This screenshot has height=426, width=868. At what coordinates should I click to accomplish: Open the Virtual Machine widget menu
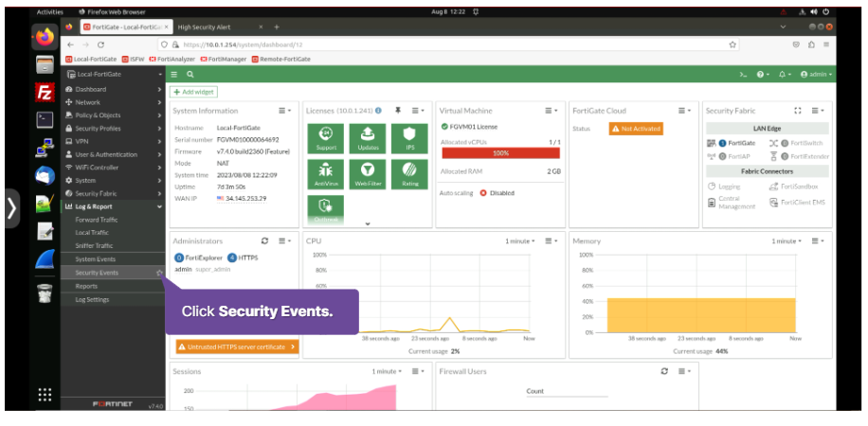(551, 111)
